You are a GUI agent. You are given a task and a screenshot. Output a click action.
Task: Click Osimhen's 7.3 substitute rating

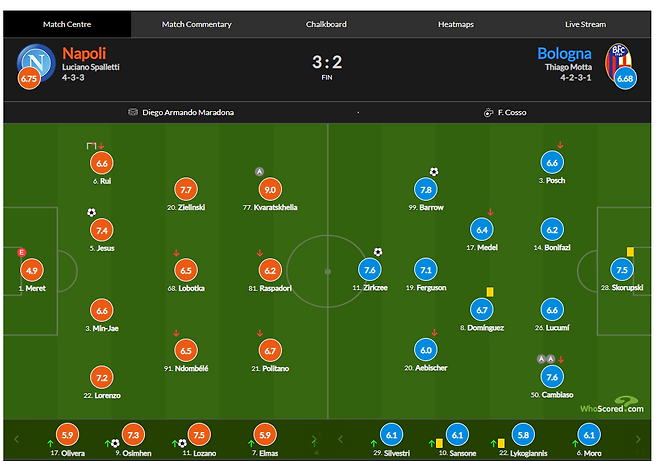point(135,435)
